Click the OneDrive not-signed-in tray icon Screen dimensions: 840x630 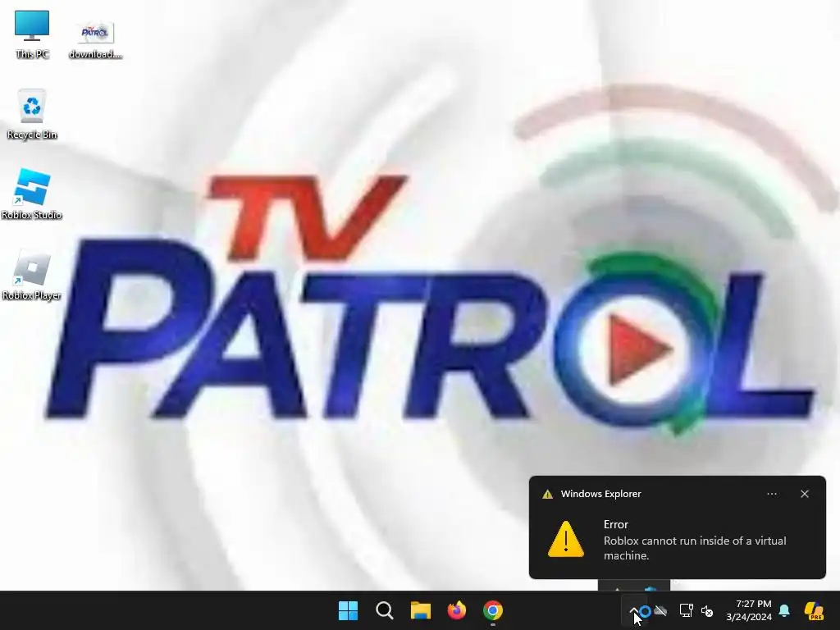tap(660, 610)
